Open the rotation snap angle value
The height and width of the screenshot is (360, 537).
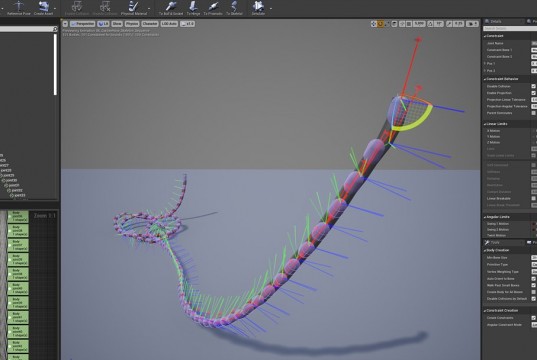tap(439, 24)
